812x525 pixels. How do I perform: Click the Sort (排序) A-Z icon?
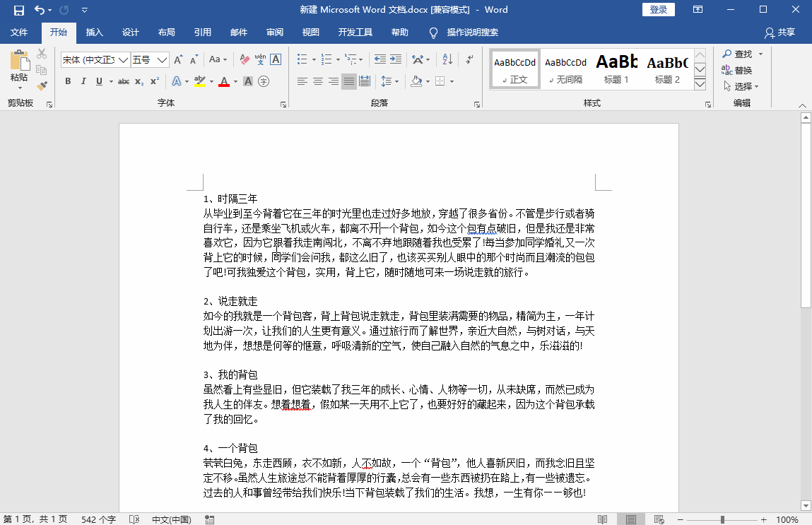[447, 59]
